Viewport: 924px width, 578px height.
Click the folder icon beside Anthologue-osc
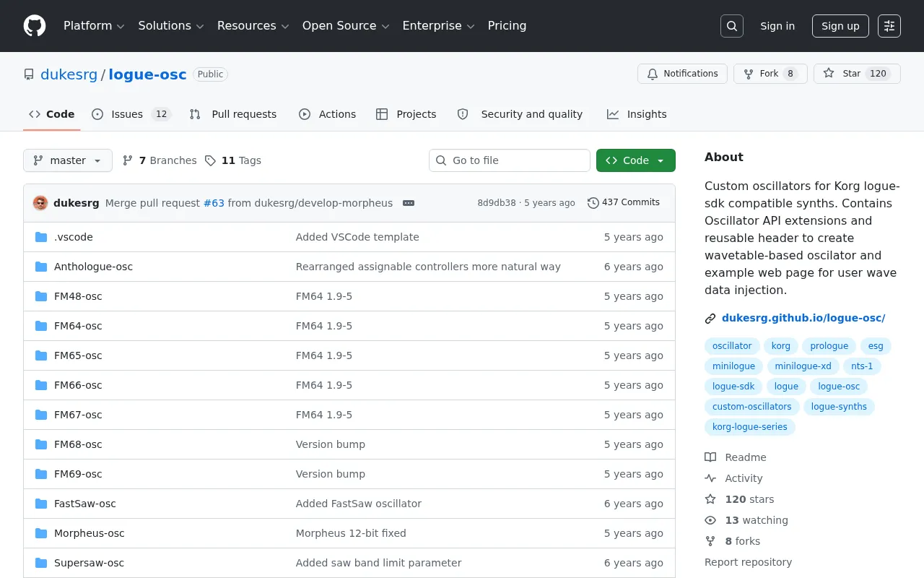point(41,267)
